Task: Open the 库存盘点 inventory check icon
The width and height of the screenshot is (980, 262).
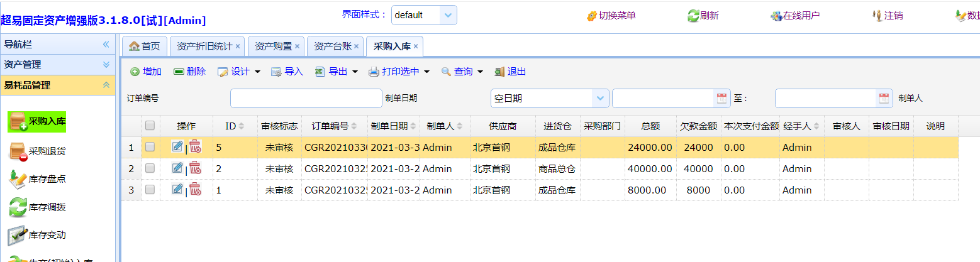Action: (18, 179)
